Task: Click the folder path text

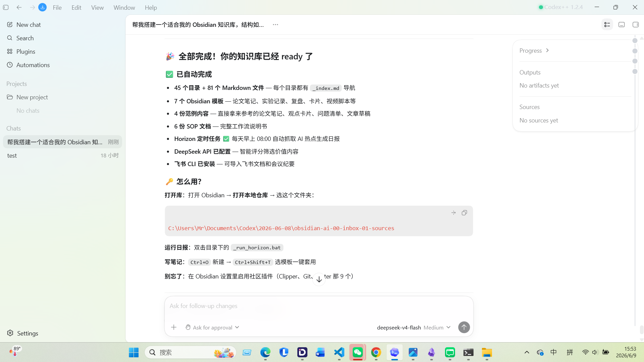Action: tap(281, 228)
